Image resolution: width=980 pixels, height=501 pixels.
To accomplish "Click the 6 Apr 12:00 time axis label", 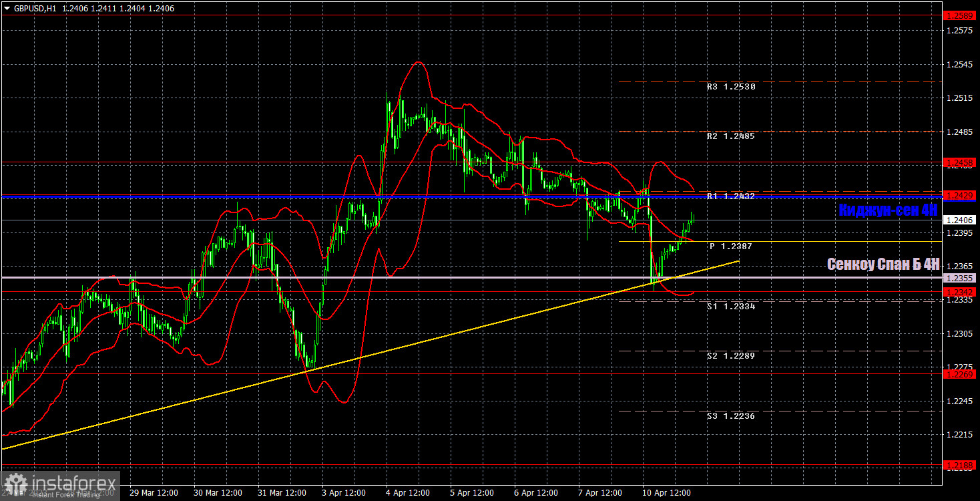I will 537,493.
